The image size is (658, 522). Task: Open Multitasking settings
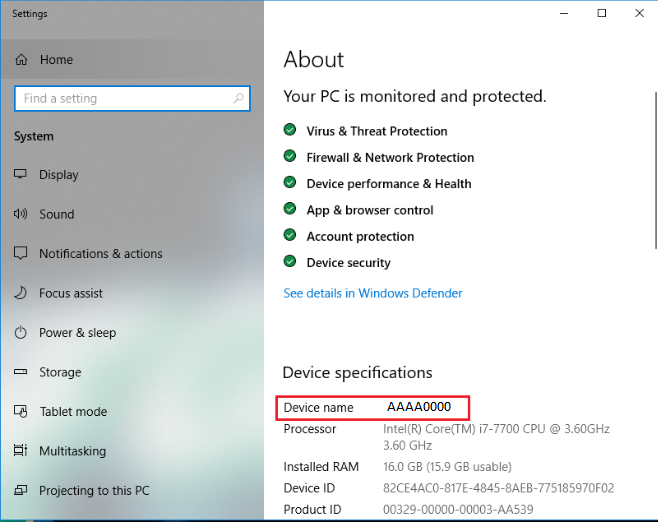[x=132, y=451]
